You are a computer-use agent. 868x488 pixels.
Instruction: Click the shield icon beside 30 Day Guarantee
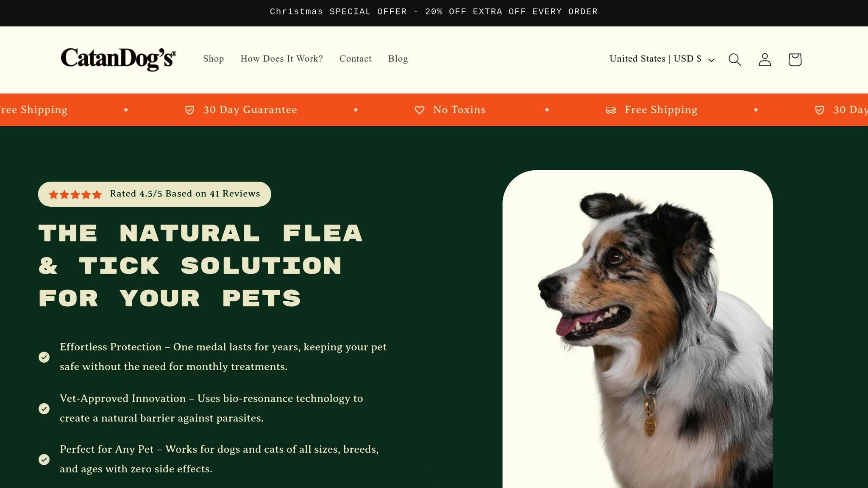click(189, 110)
